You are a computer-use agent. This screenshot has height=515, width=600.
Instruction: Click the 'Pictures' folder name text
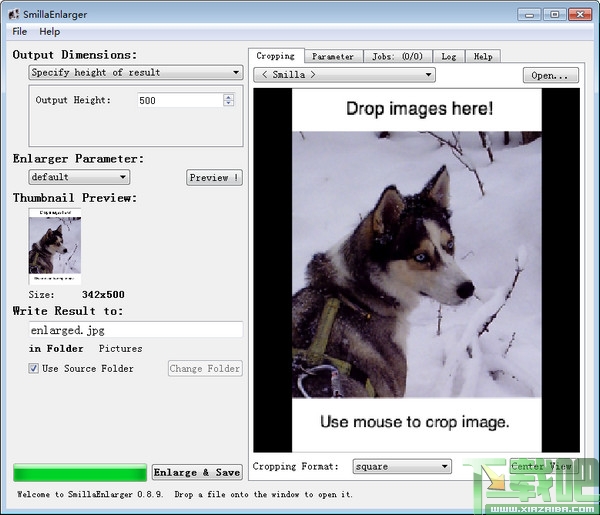coord(121,349)
